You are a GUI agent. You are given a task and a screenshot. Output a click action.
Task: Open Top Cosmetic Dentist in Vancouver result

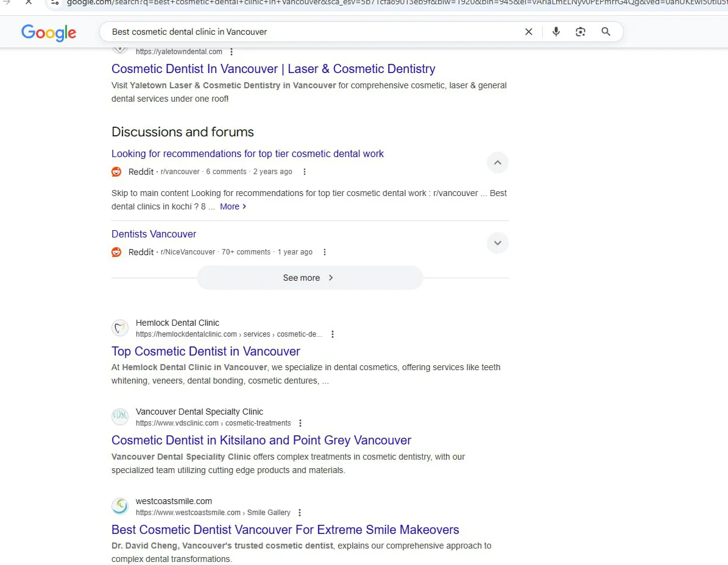[x=206, y=351]
